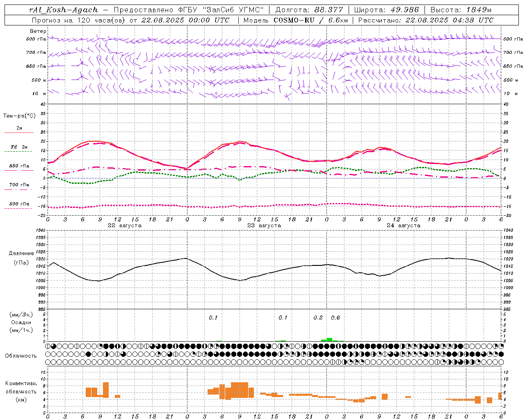Screen dimensions: 525x420
Task: Click the "(км)" unit label for convective cloud
Action: [21, 399]
